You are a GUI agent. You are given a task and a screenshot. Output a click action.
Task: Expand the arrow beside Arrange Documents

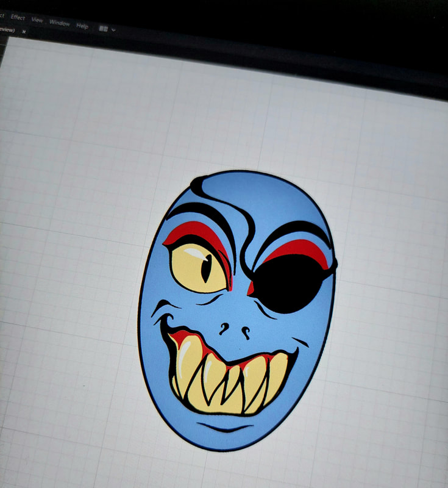[113, 29]
